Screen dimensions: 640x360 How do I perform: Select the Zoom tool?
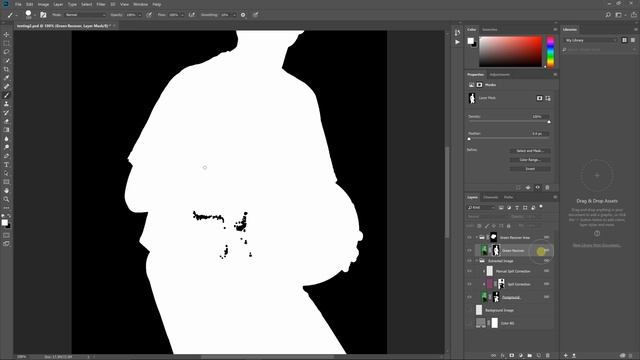coord(6,199)
